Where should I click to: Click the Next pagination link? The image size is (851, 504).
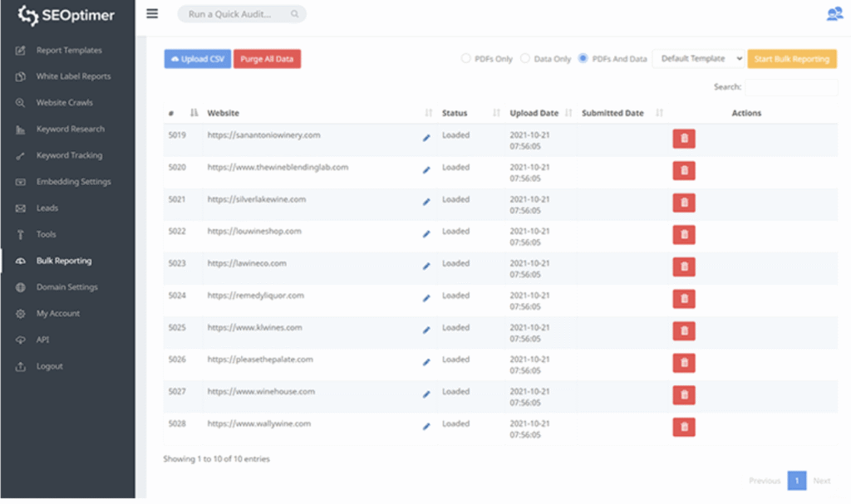822,481
